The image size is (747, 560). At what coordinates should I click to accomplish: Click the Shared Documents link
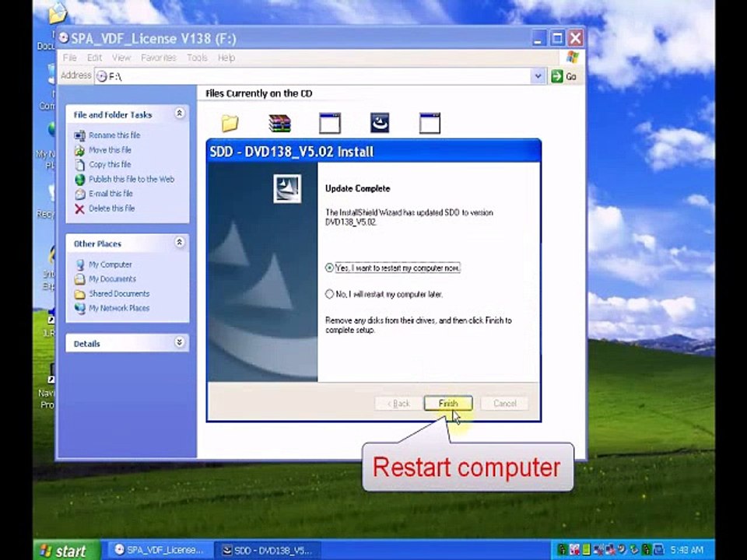coord(118,294)
